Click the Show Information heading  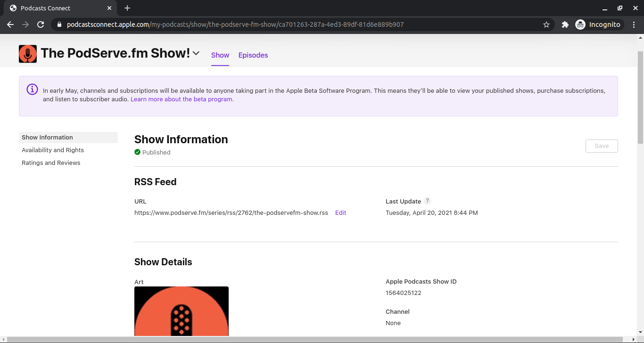[x=181, y=139]
